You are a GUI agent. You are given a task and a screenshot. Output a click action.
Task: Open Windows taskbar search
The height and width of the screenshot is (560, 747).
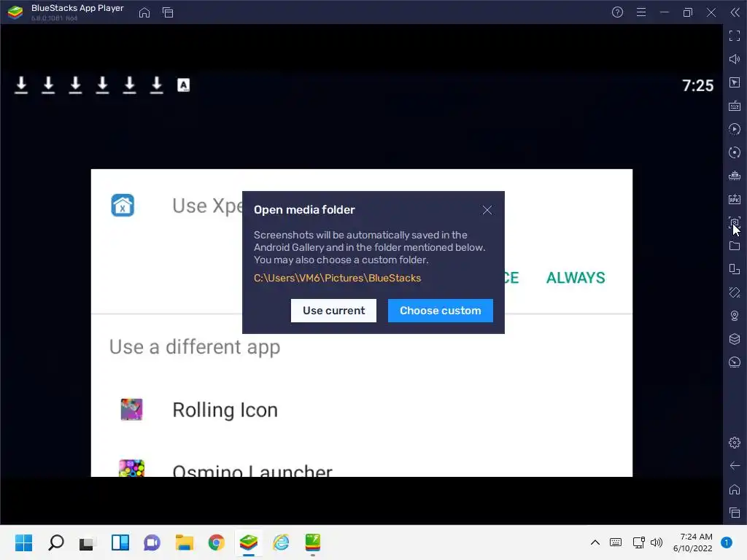[55, 542]
